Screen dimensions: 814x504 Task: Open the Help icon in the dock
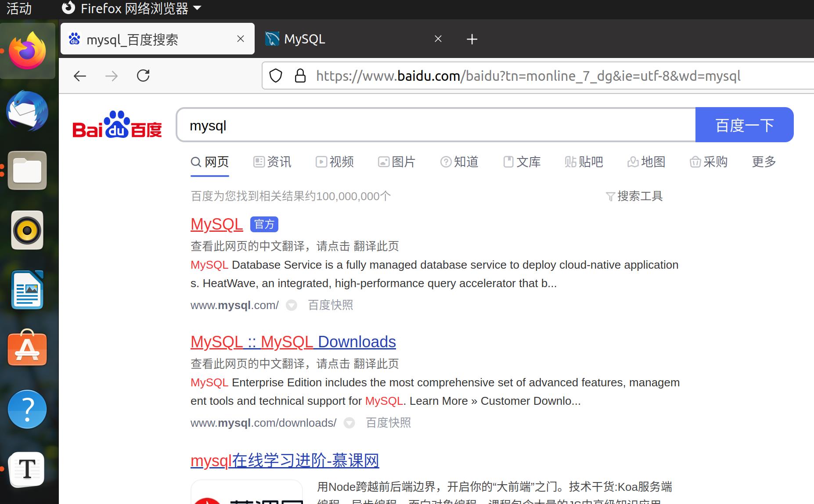coord(27,409)
